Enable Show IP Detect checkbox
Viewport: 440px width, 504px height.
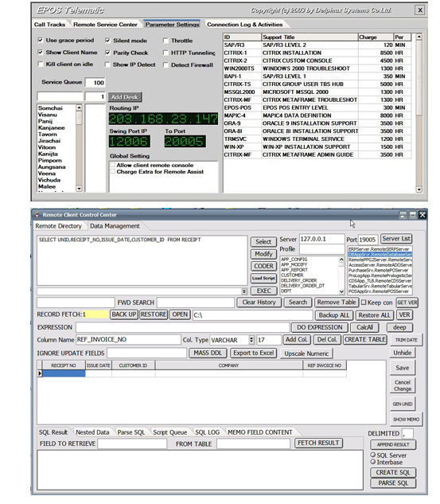point(107,64)
